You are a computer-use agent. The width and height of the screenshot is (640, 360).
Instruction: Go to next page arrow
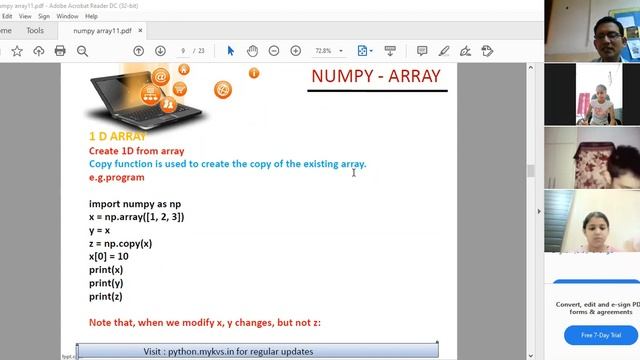point(160,51)
